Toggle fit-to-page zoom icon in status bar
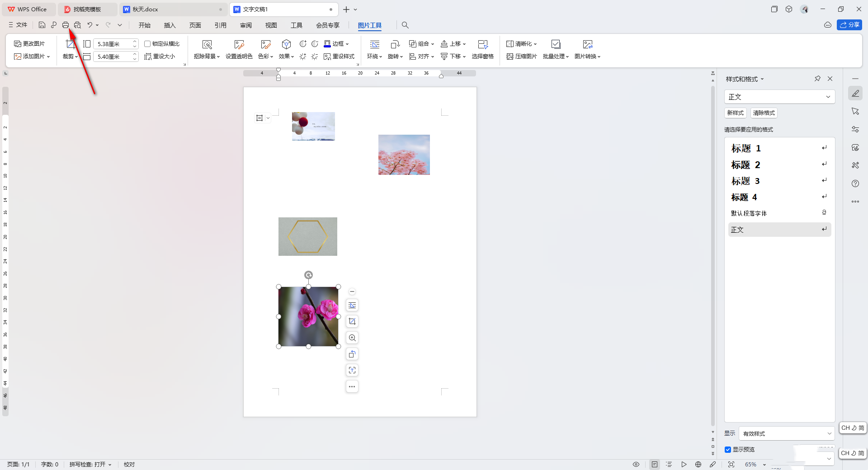 [x=731, y=465]
